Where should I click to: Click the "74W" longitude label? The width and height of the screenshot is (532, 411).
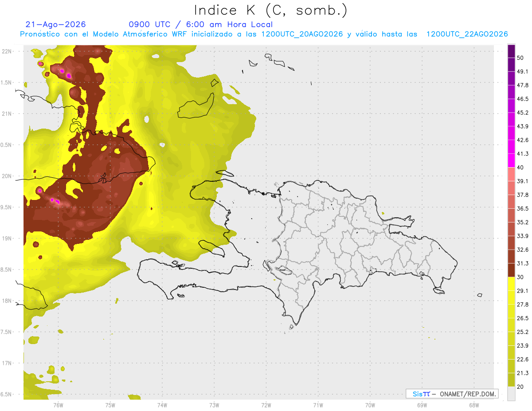pos(162,405)
